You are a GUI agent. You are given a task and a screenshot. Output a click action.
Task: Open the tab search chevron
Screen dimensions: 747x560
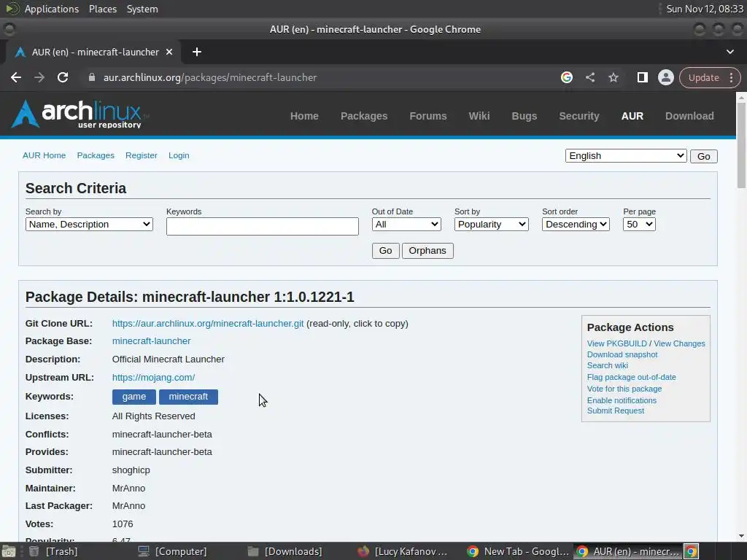pyautogui.click(x=729, y=52)
